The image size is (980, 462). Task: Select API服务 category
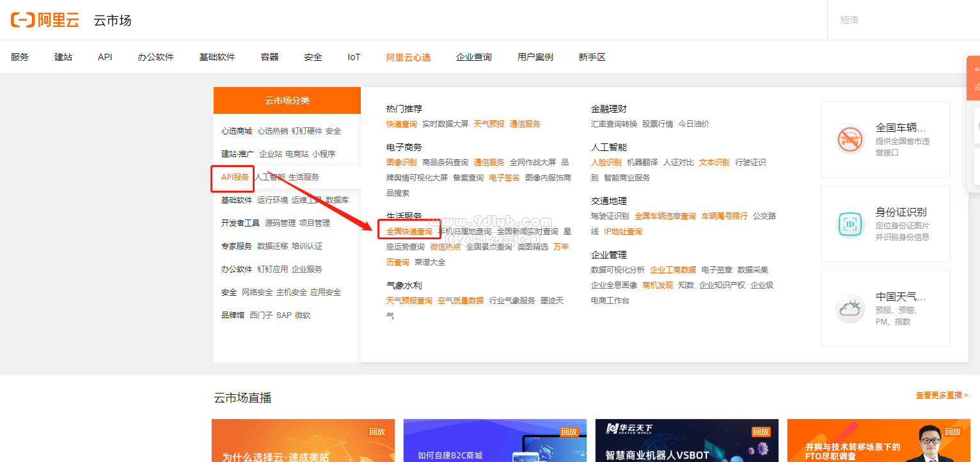235,177
